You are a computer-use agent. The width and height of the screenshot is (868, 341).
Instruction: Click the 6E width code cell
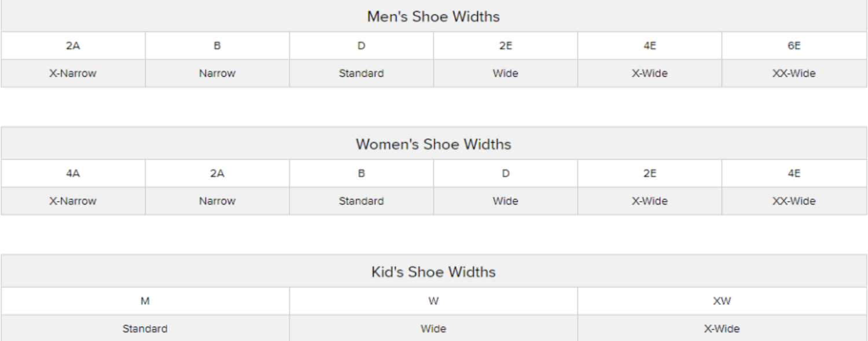click(794, 46)
